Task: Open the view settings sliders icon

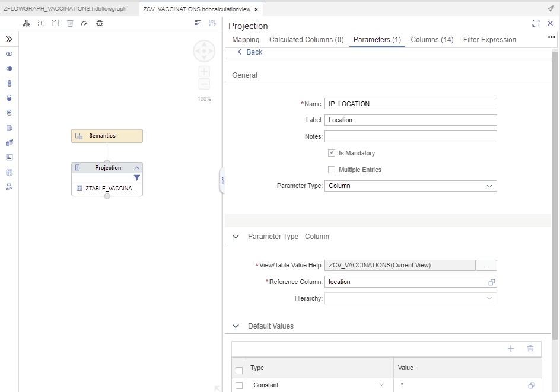Action: [212, 23]
